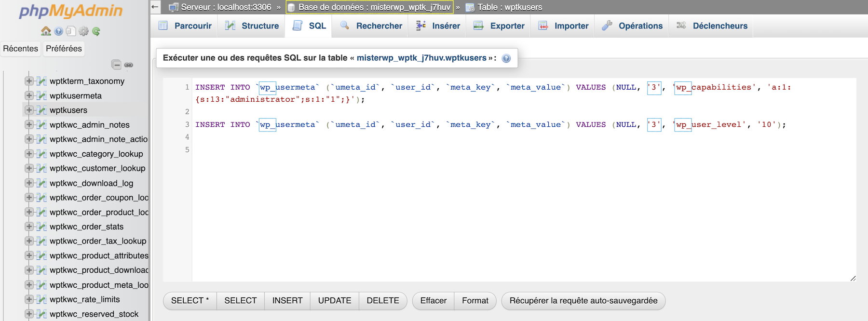Insert a SELECT * query template
This screenshot has width=868, height=321.
tap(190, 301)
